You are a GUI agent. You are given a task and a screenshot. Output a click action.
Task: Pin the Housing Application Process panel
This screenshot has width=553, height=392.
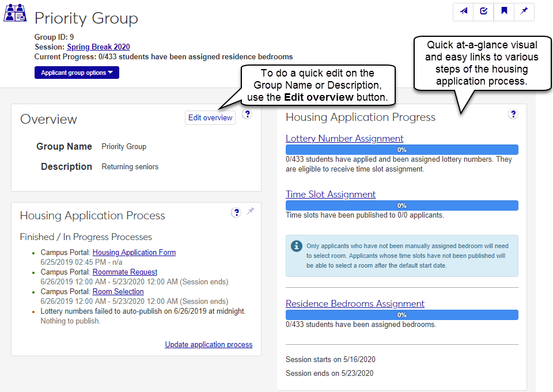pyautogui.click(x=250, y=212)
